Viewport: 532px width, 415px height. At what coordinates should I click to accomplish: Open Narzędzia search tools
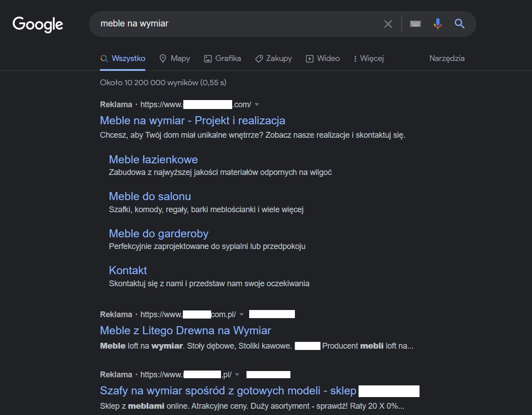coord(447,58)
